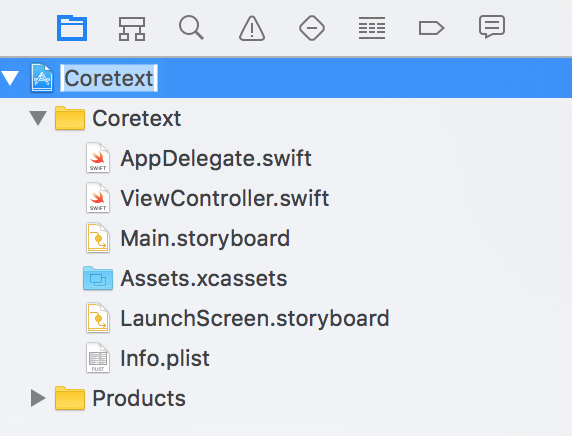Viewport: 572px width, 436px height.
Task: Open the Test navigator diamond icon
Action: point(312,28)
